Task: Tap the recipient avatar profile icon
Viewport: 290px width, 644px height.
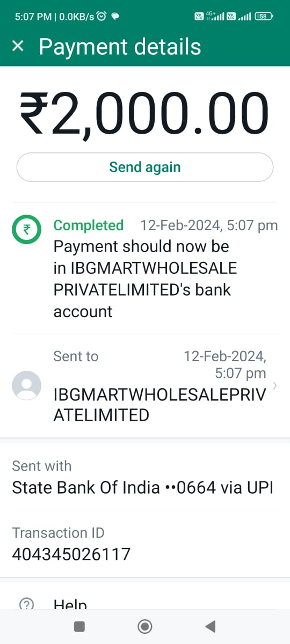Action: (x=26, y=385)
